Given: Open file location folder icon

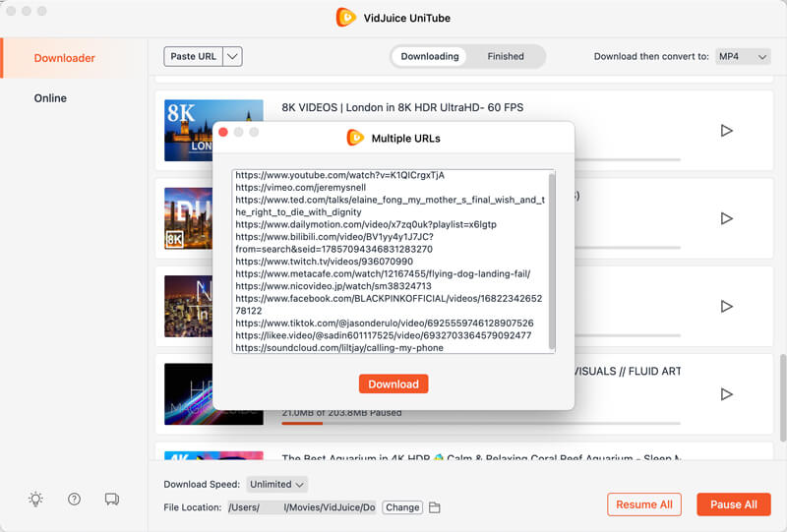Looking at the screenshot, I should click(x=434, y=507).
